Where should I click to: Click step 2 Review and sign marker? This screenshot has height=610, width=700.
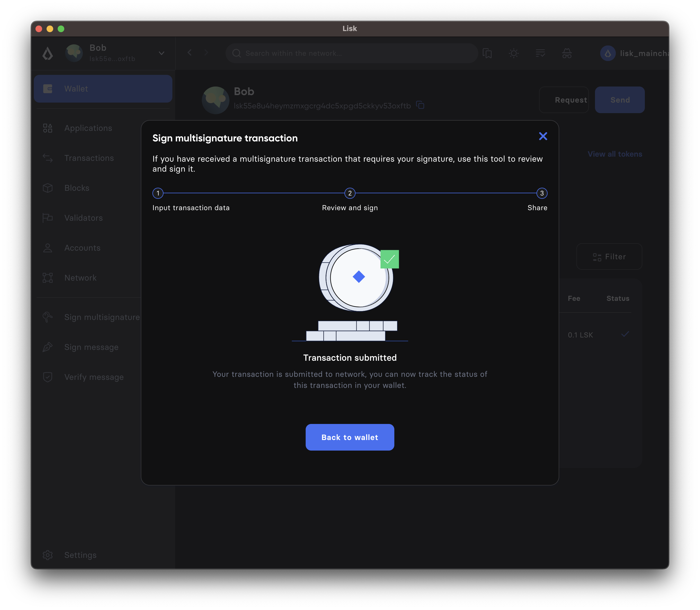click(x=350, y=193)
